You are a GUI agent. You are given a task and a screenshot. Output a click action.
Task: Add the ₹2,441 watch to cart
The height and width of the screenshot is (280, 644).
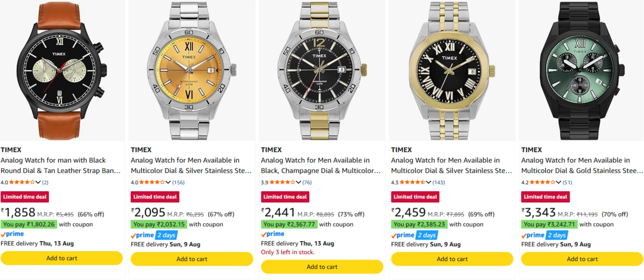322,267
